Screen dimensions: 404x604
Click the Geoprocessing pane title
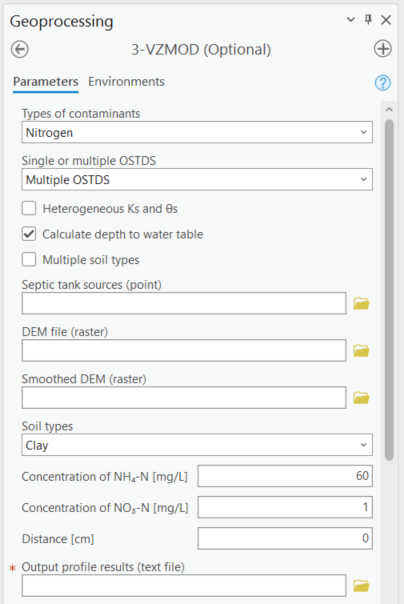[62, 21]
